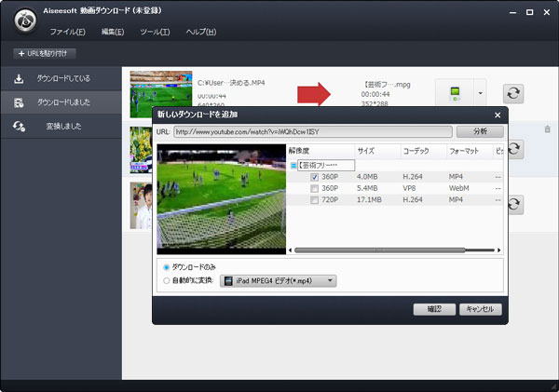The width and height of the screenshot is (559, 392).
Task: Click the trash delete icon on second row
Action: pos(547,129)
